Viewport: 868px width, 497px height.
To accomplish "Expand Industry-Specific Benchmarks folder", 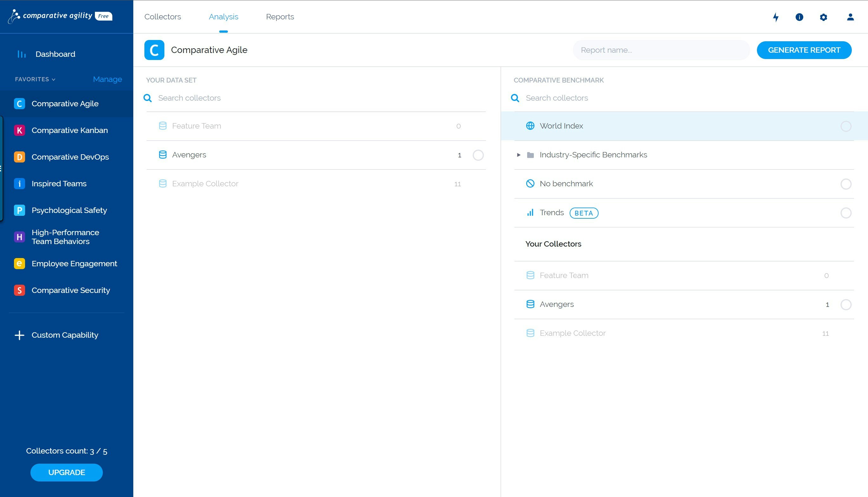I will pos(519,155).
